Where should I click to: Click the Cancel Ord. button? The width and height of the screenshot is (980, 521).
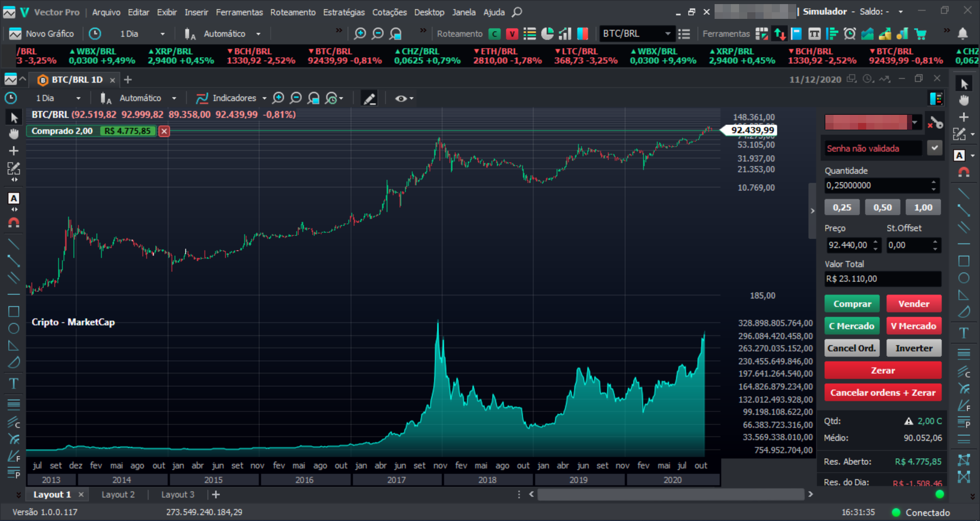pos(852,348)
